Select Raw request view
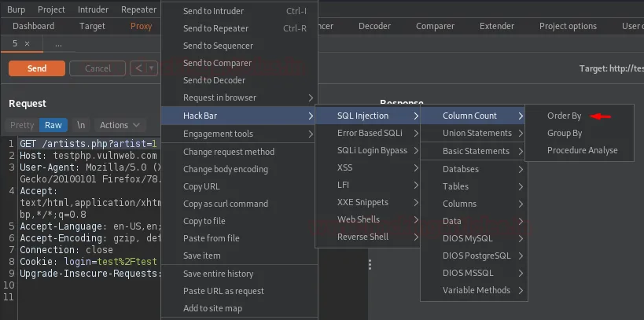Image resolution: width=644 pixels, height=320 pixels. point(53,125)
